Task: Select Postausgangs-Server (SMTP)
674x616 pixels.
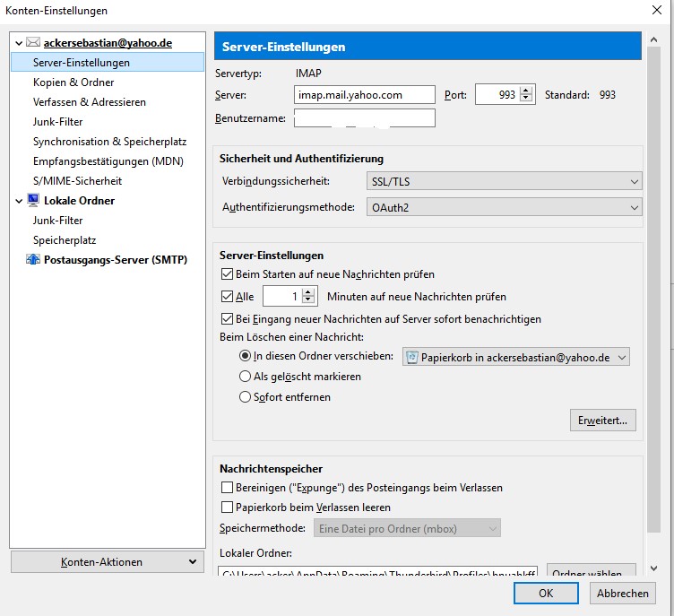Action: (116, 259)
